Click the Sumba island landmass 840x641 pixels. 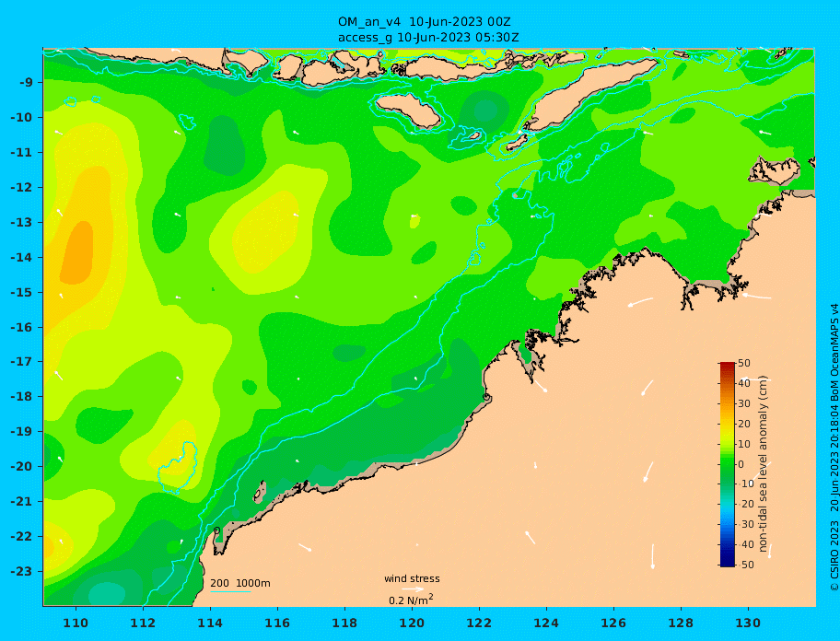tap(408, 110)
